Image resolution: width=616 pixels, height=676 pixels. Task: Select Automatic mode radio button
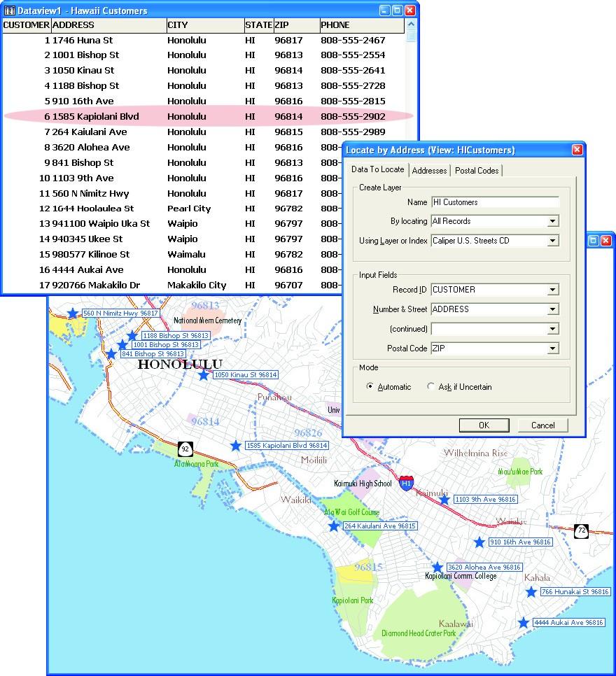point(370,386)
